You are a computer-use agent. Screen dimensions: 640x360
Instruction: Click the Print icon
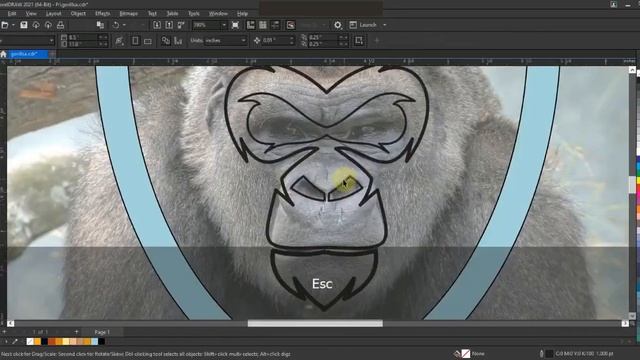tap(60, 25)
